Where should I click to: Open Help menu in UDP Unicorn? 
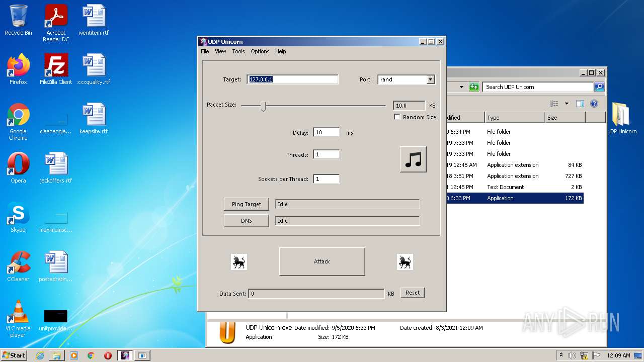click(x=281, y=51)
